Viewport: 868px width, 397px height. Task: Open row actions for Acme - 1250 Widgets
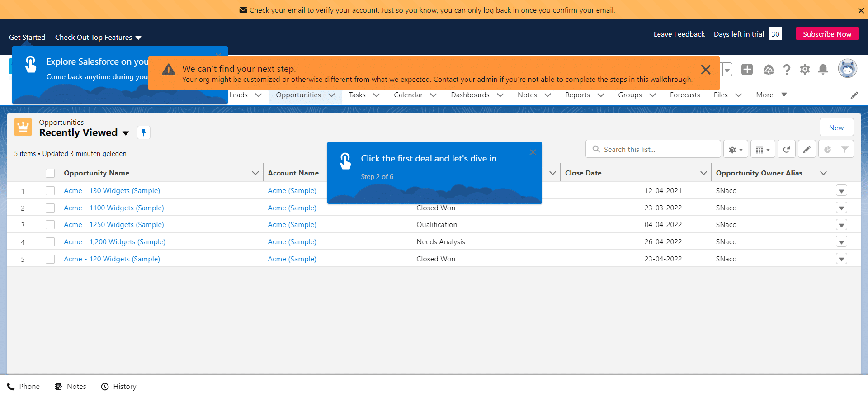click(x=841, y=225)
